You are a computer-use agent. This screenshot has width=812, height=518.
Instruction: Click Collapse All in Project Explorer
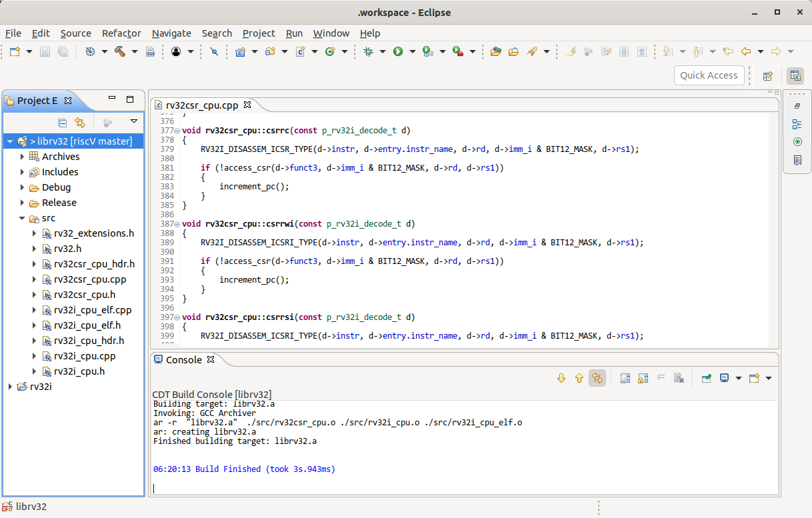point(62,122)
